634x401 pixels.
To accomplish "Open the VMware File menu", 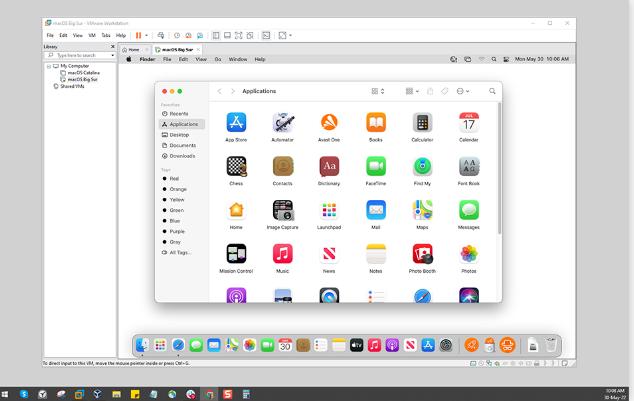I will coord(50,36).
